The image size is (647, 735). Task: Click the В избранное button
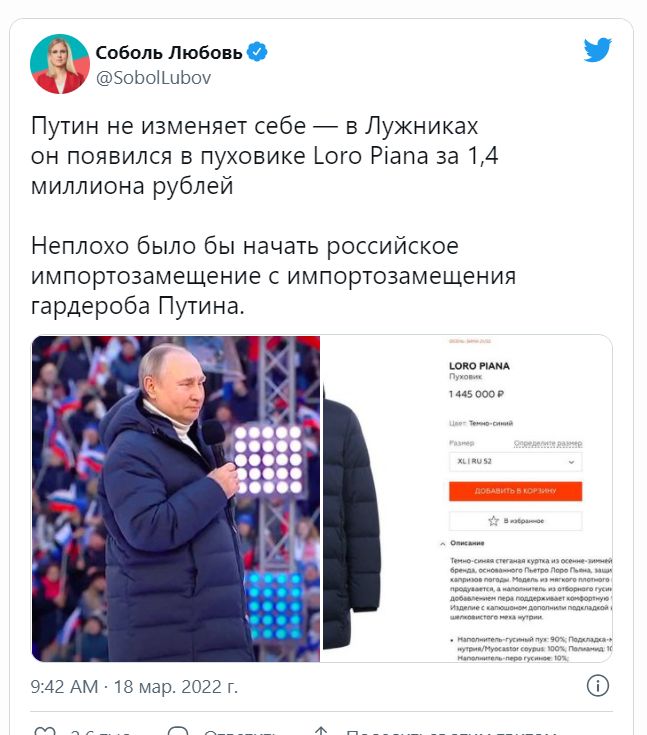515,521
